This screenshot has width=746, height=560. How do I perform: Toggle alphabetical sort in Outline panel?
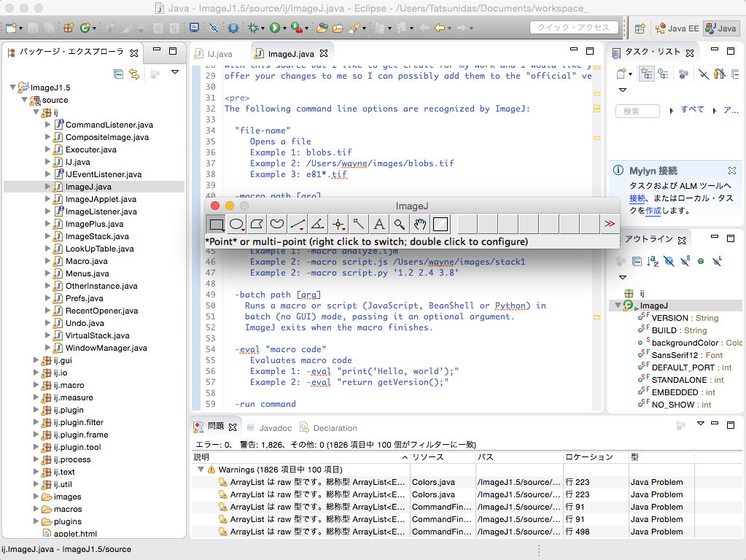click(653, 261)
